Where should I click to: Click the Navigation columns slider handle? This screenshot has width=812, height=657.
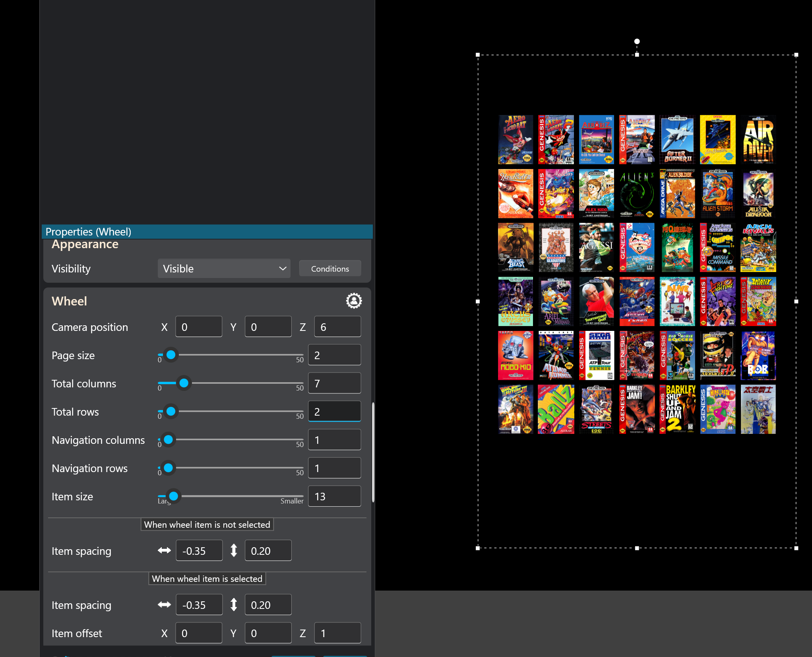pyautogui.click(x=168, y=439)
